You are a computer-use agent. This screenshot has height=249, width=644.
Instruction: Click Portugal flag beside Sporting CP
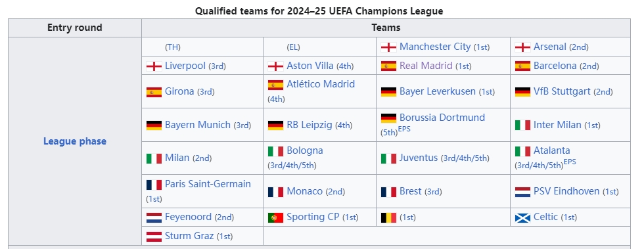click(275, 217)
